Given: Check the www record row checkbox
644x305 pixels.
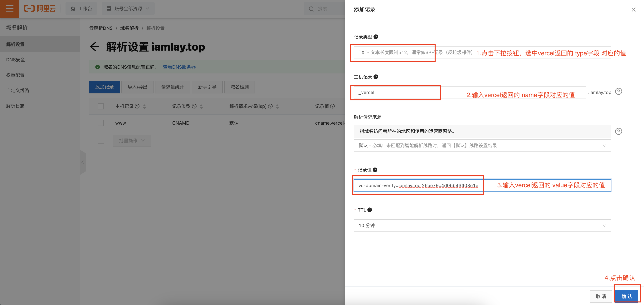Looking at the screenshot, I should pyautogui.click(x=100, y=123).
